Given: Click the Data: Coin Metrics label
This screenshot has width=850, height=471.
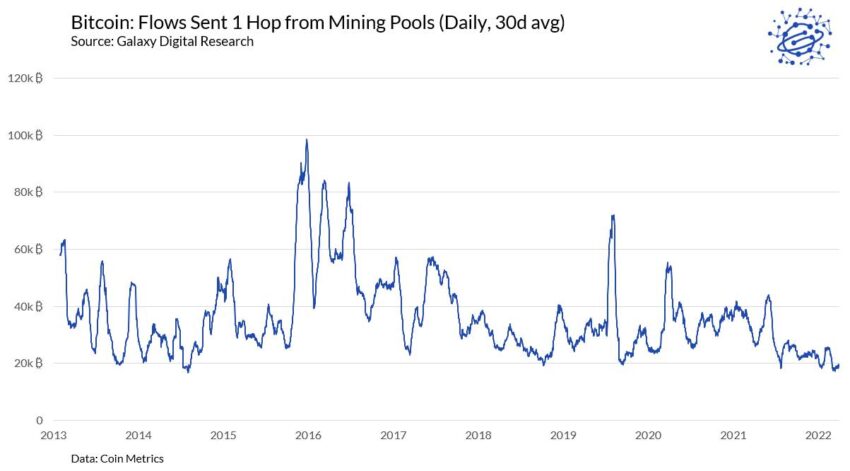Looking at the screenshot, I should point(117,459).
